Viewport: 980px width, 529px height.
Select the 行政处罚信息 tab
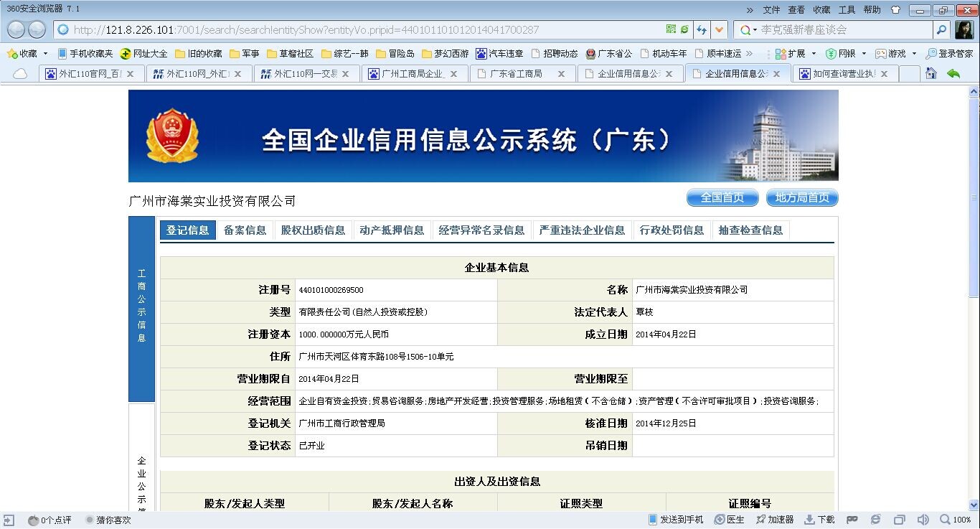[x=672, y=230]
